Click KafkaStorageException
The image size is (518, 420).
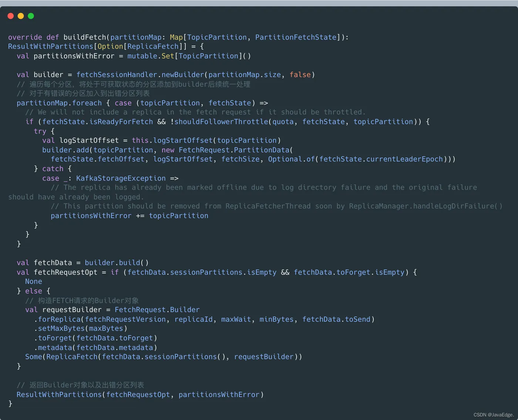121,179
